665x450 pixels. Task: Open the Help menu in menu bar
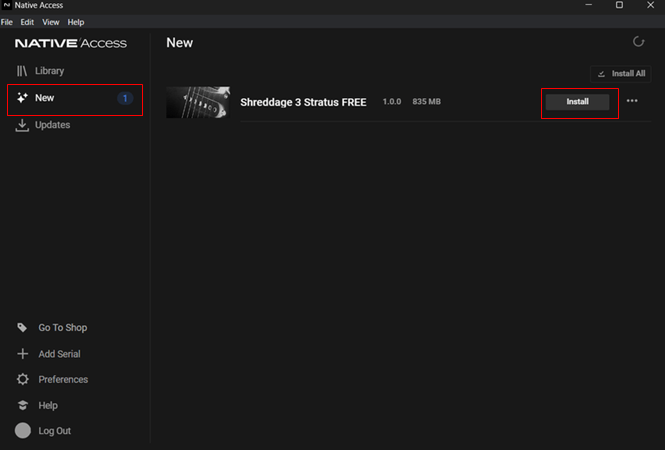[76, 22]
